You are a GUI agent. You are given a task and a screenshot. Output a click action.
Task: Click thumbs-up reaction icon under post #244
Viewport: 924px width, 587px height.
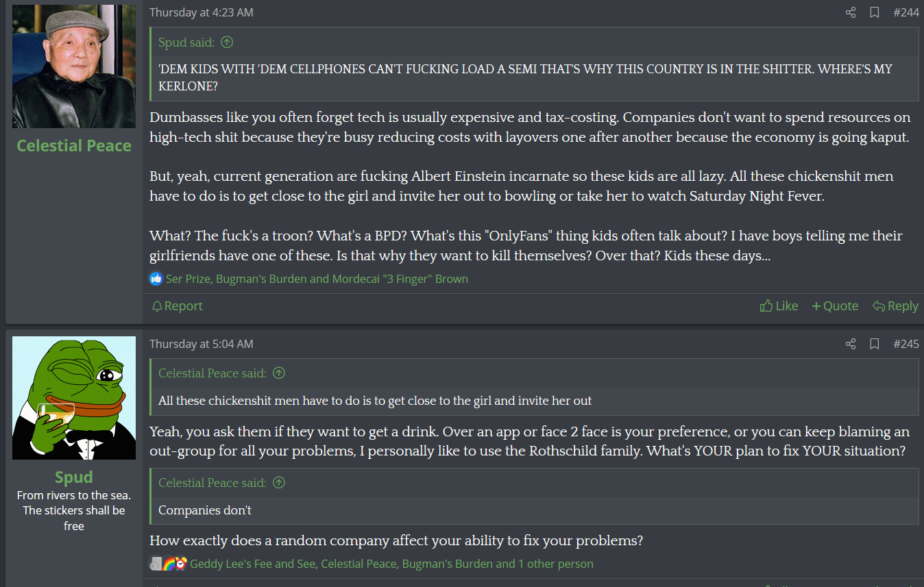pos(156,279)
